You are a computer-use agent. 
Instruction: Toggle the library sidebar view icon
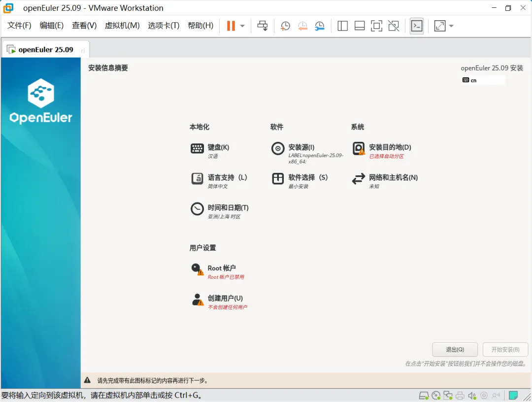(342, 26)
